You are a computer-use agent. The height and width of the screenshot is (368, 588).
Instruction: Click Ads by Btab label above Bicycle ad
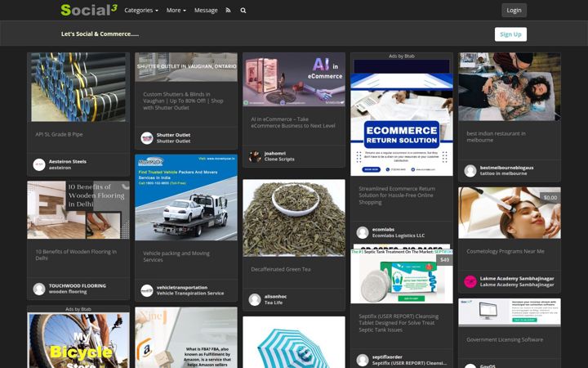78,309
